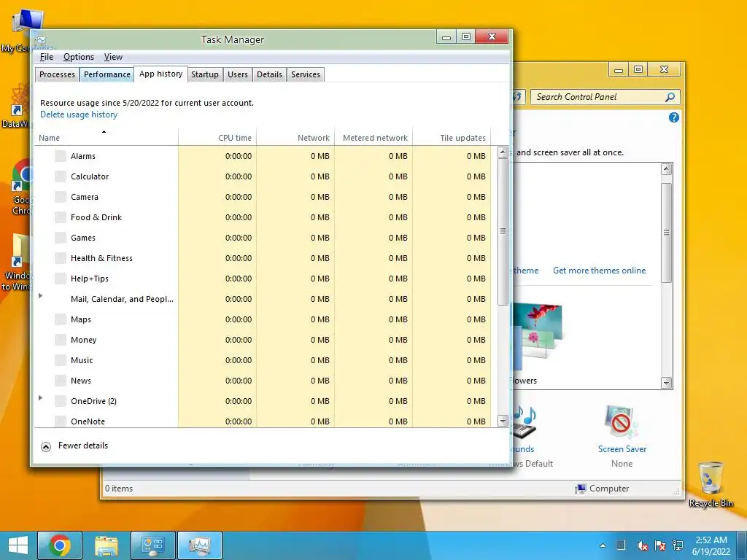Switch to the Startup tab
The width and height of the screenshot is (747, 560).
point(205,75)
